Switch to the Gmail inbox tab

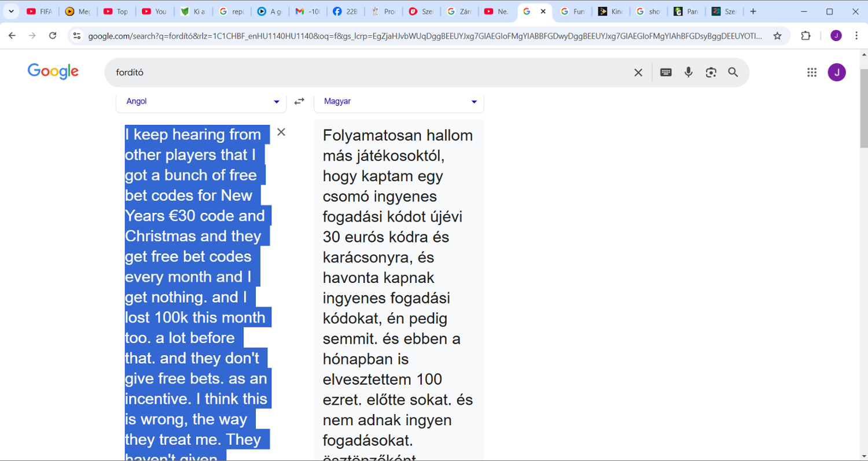[308, 12]
